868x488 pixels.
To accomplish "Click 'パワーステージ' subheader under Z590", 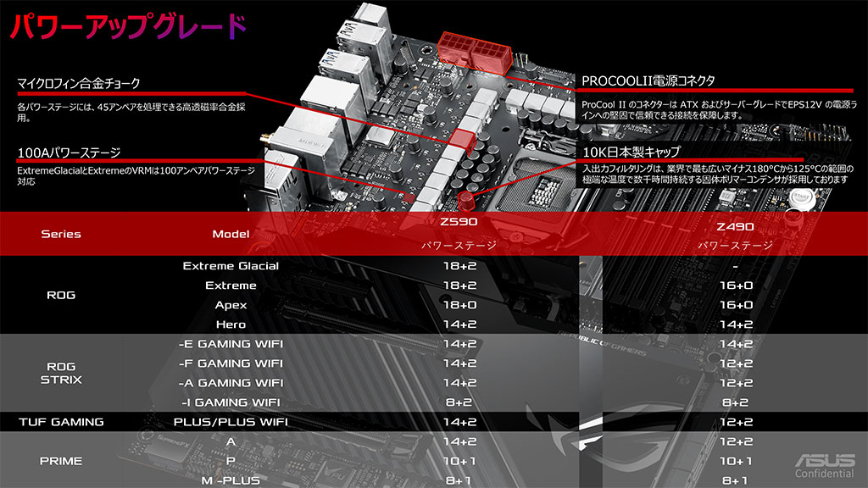I will [x=459, y=245].
